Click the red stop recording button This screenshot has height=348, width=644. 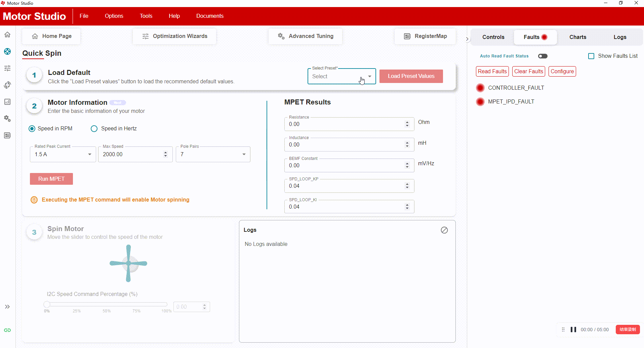coord(628,330)
